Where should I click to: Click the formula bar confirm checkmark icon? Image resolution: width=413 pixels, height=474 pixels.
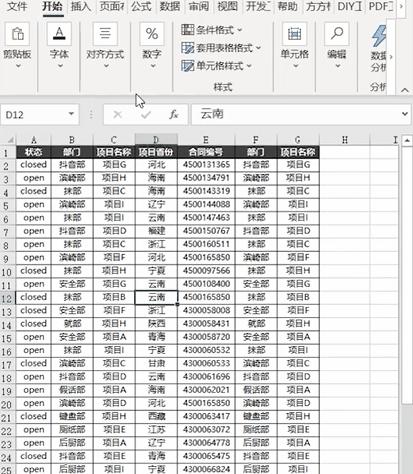click(146, 115)
